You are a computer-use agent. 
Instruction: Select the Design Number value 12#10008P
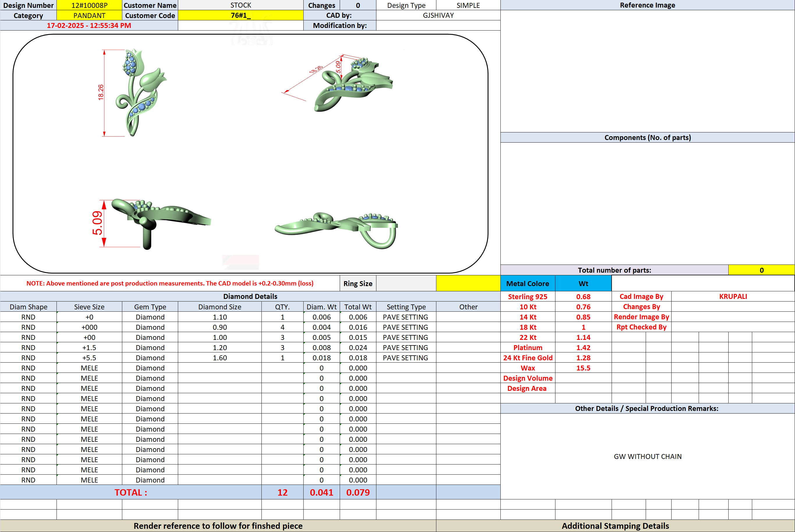pos(89,5)
